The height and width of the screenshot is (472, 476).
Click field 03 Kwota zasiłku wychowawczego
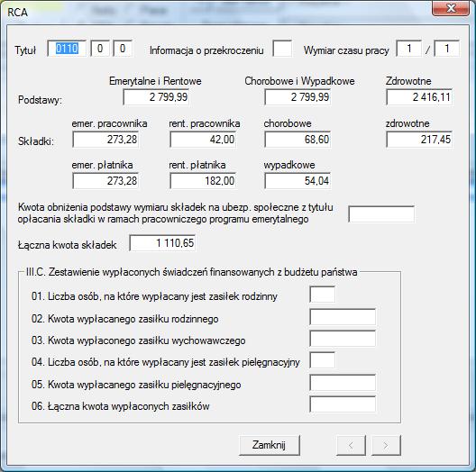343,339
